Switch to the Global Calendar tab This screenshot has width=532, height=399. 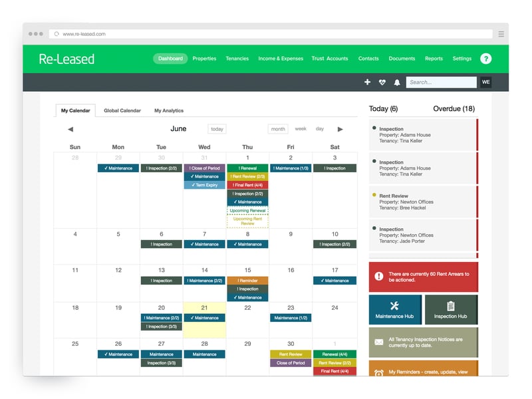(x=122, y=110)
